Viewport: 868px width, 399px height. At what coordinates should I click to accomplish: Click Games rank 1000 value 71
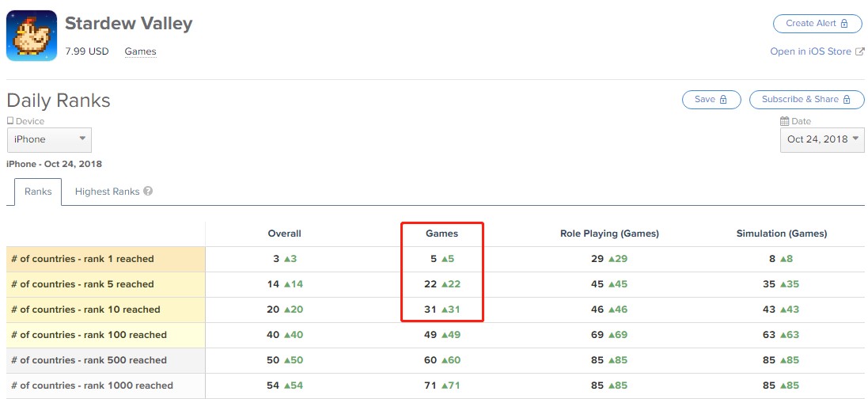430,386
